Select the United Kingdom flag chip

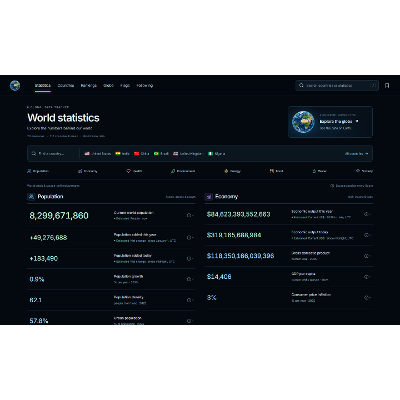[x=188, y=154]
